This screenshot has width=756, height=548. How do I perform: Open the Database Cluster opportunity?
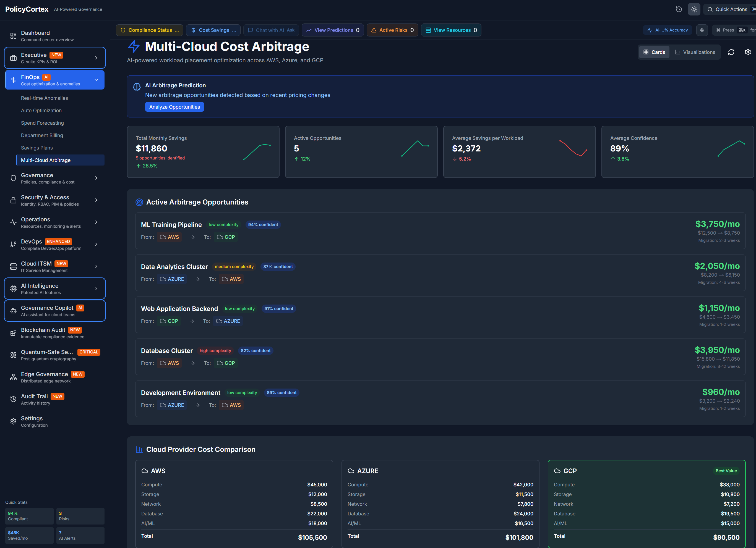pyautogui.click(x=440, y=357)
